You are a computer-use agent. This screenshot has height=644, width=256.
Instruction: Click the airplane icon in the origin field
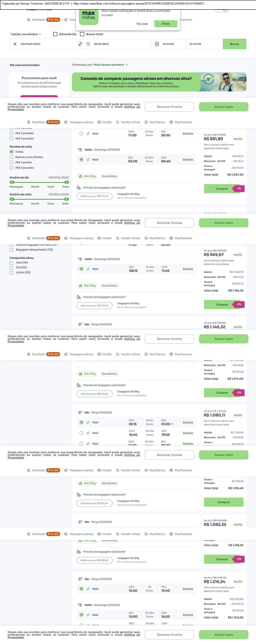(x=15, y=44)
